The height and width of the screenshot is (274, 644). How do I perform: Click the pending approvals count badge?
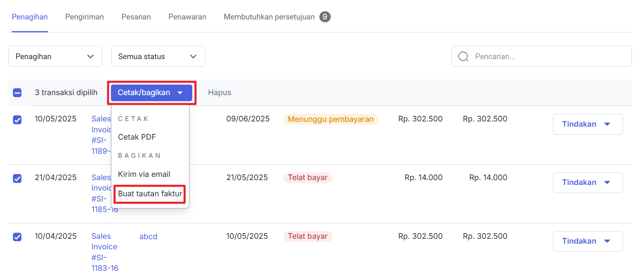[325, 17]
